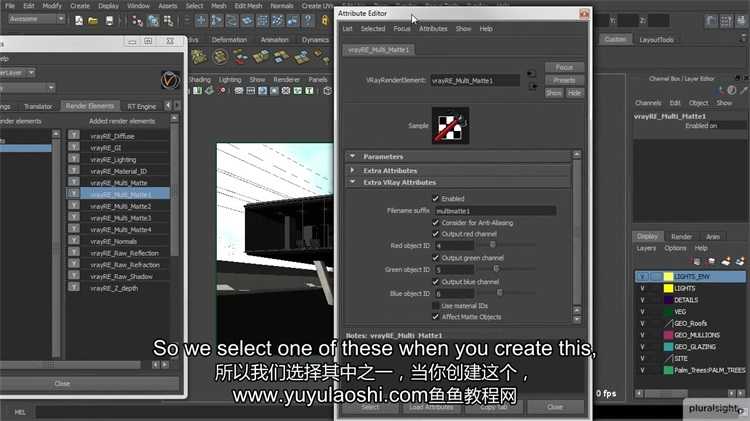Switch to Anim tab in Layer Editor
750x421 pixels.
pyautogui.click(x=713, y=237)
